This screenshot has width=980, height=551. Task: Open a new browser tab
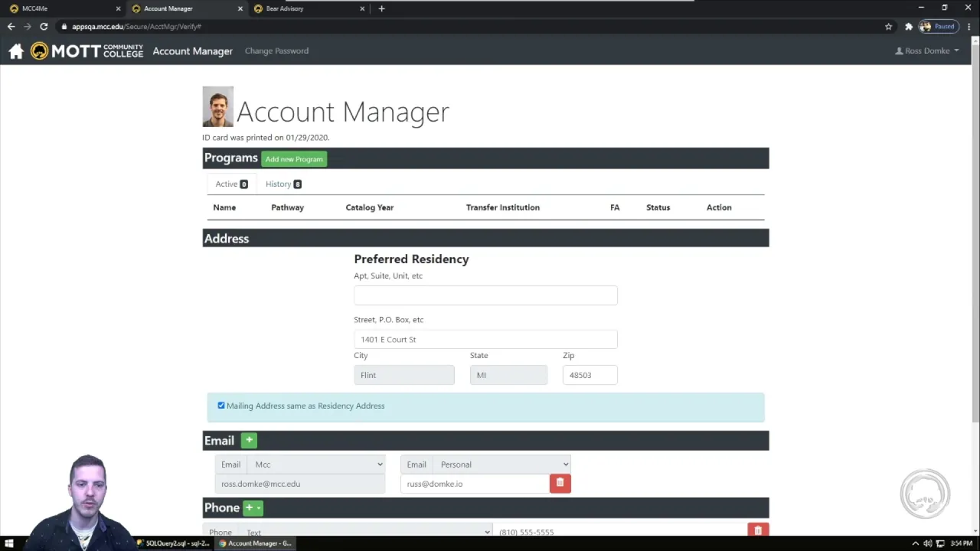click(381, 8)
